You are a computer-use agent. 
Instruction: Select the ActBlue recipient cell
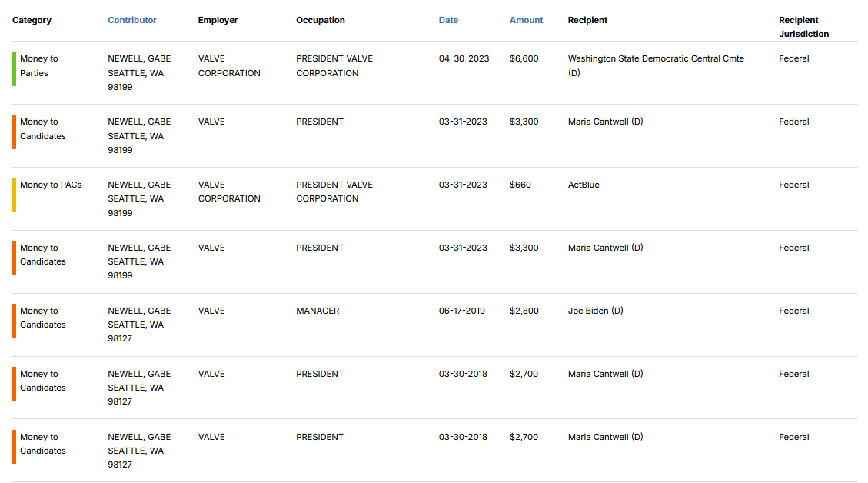584,185
